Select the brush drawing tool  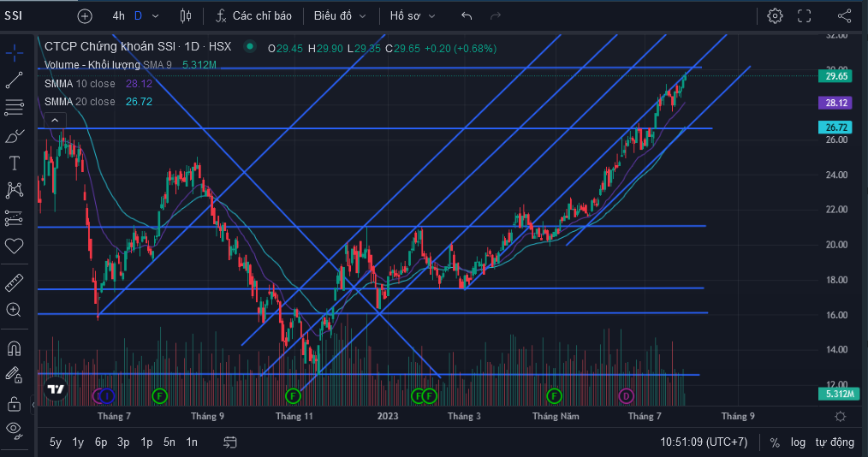point(14,135)
